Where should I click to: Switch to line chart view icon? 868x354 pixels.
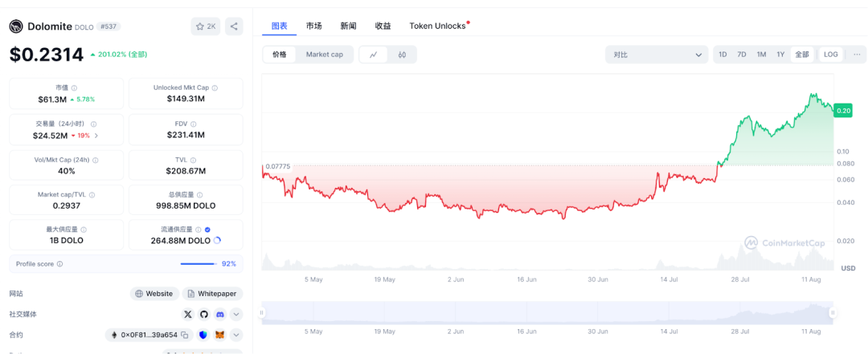[374, 55]
